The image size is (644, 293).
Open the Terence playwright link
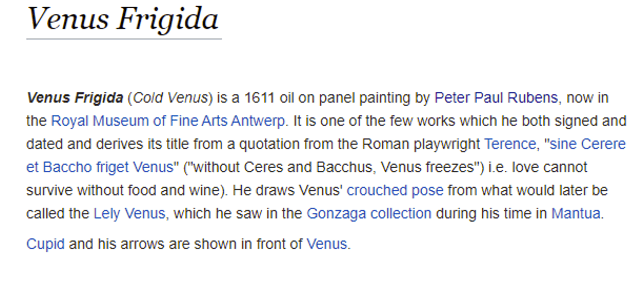coord(510,144)
